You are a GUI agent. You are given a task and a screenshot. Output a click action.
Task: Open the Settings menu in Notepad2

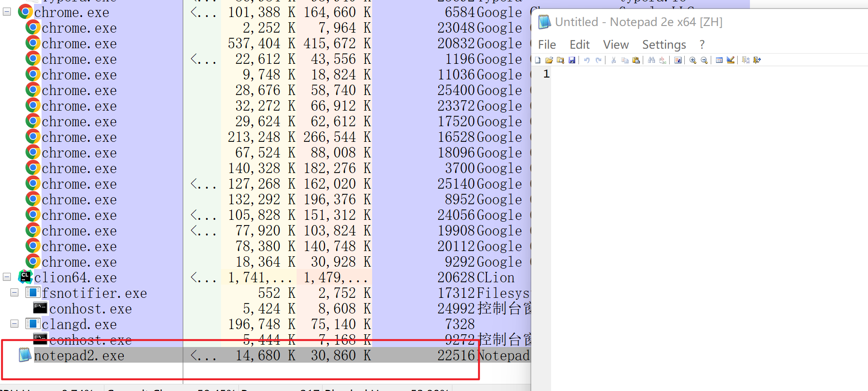[x=664, y=44]
